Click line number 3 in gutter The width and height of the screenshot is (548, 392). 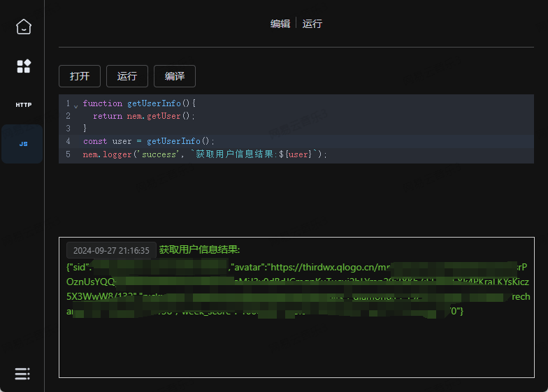68,129
